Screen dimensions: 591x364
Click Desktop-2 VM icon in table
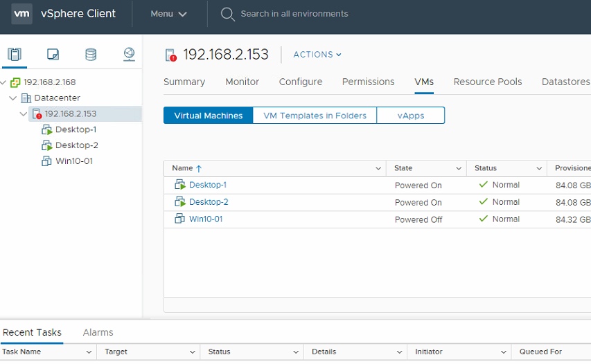180,202
